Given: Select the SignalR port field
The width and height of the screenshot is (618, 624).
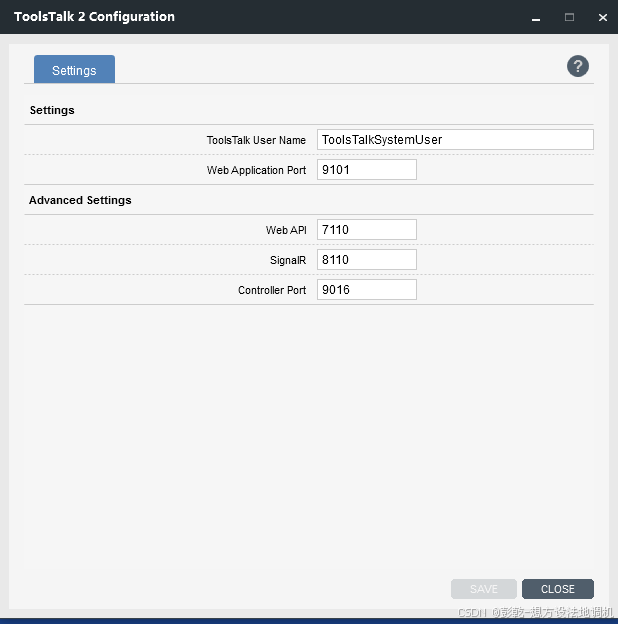Looking at the screenshot, I should coord(367,259).
